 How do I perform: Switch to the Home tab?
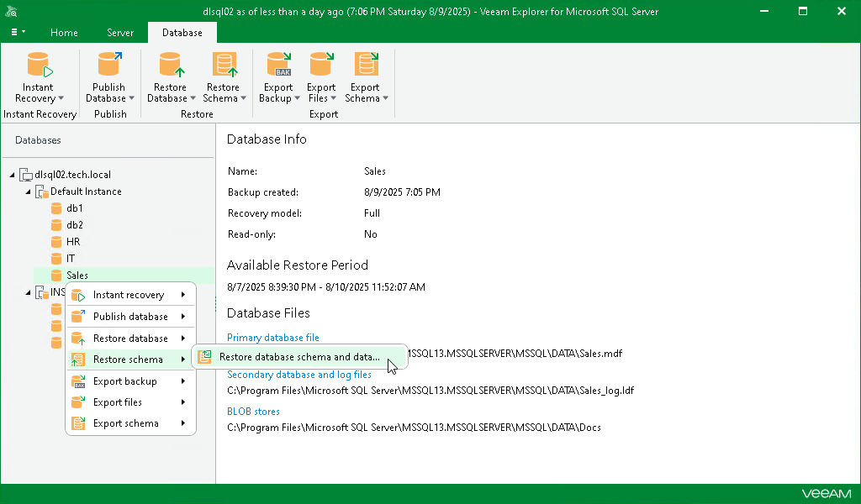pyautogui.click(x=64, y=33)
